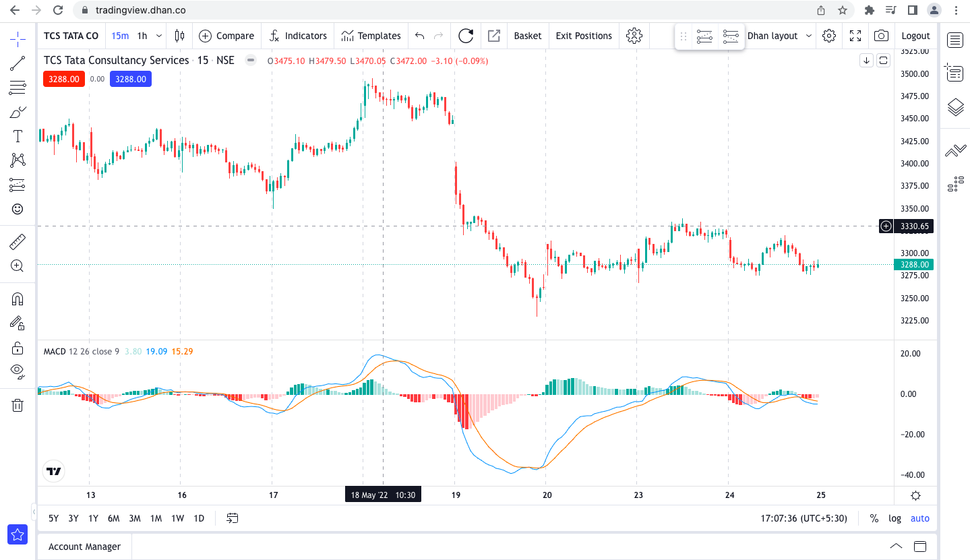The image size is (970, 560).
Task: Remove drawings with the trash icon
Action: (x=18, y=405)
